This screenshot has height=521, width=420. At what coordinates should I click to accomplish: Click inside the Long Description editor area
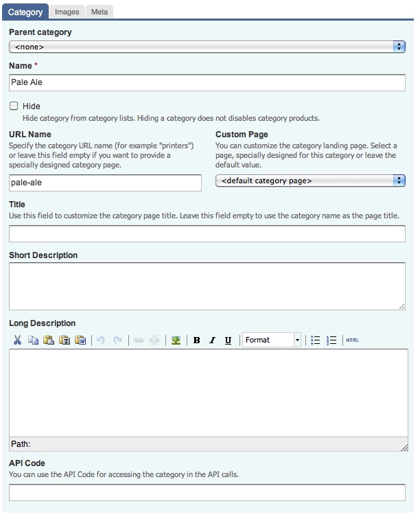(209, 393)
